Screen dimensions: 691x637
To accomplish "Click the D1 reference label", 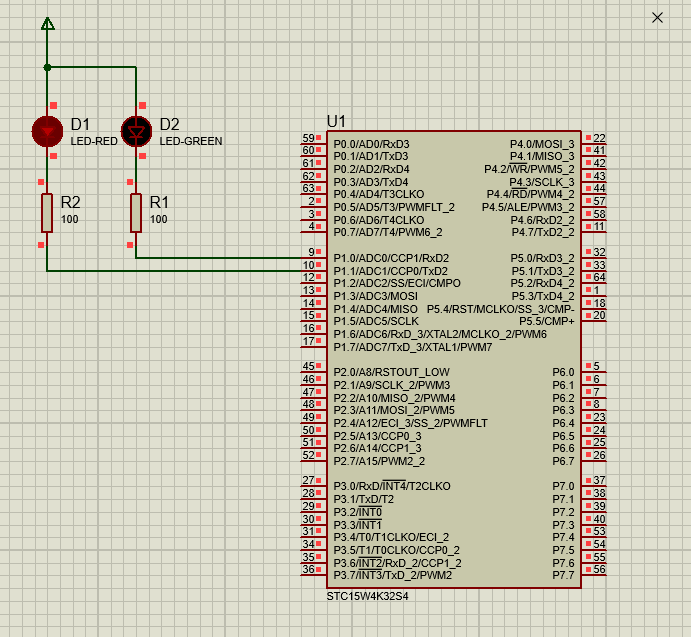I will [80, 124].
